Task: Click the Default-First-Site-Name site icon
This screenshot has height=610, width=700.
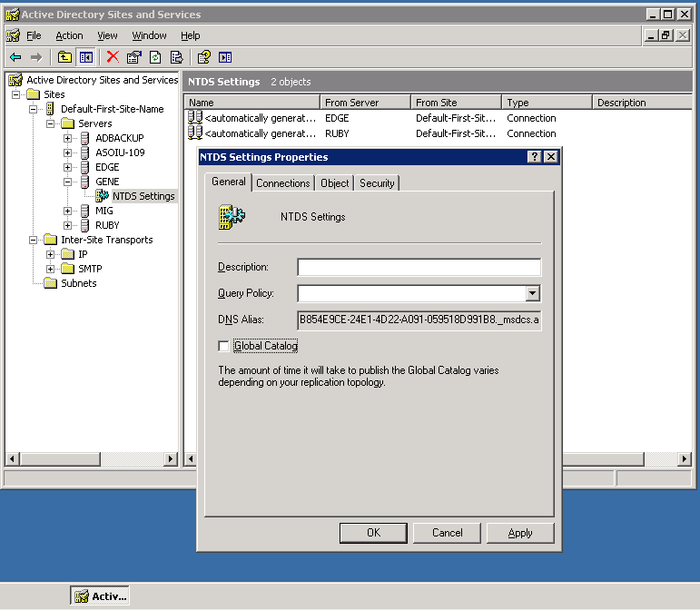Action: point(50,109)
